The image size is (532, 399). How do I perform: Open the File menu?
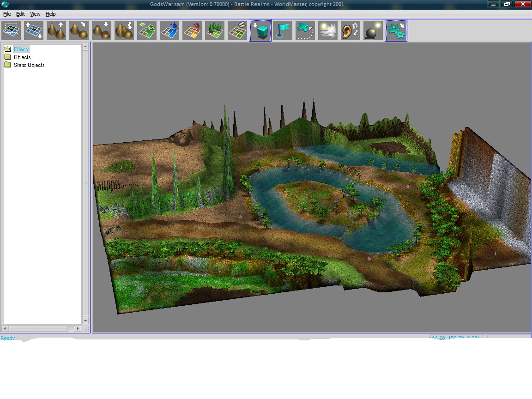(x=7, y=14)
